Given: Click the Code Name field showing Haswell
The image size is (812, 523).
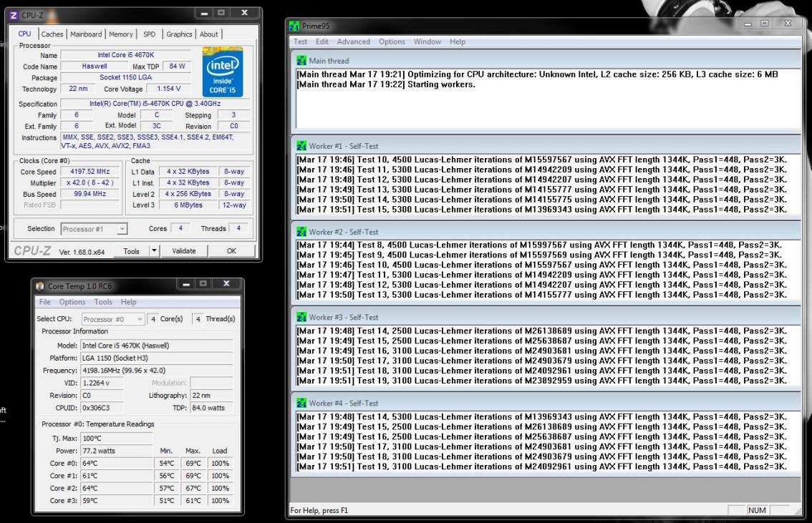Looking at the screenshot, I should (95, 67).
